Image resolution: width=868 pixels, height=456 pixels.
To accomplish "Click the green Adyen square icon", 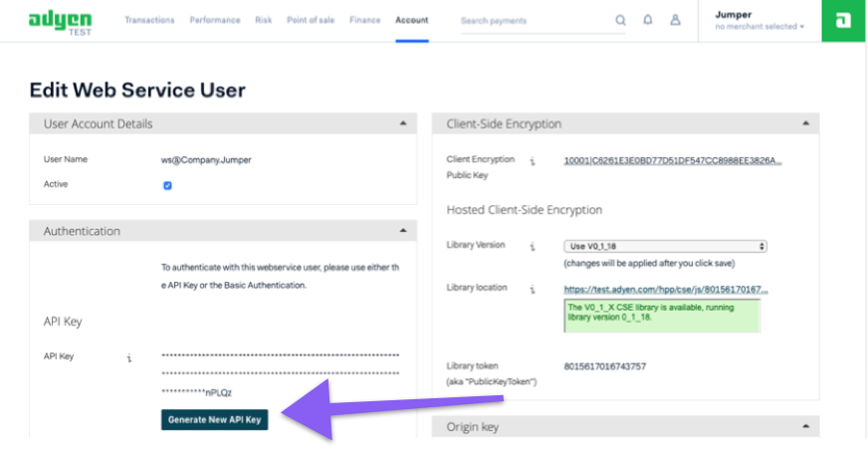I will (x=843, y=21).
